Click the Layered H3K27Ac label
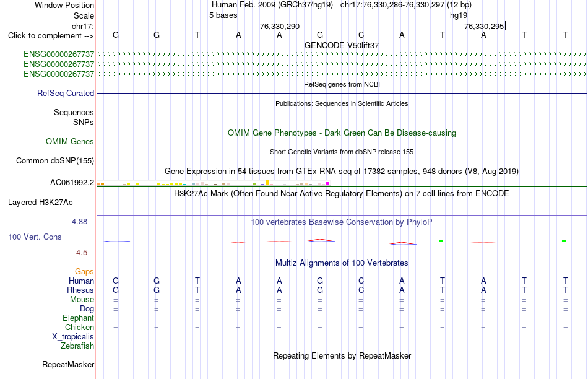 40,203
